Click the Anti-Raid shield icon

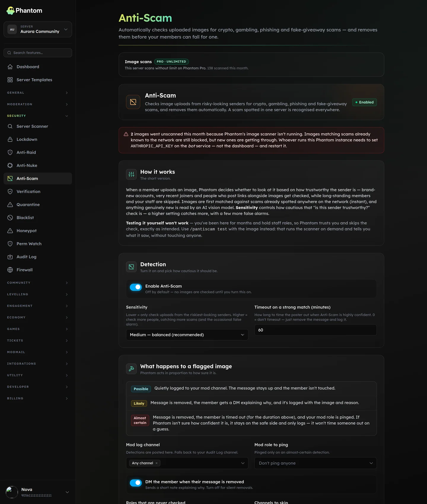10,152
